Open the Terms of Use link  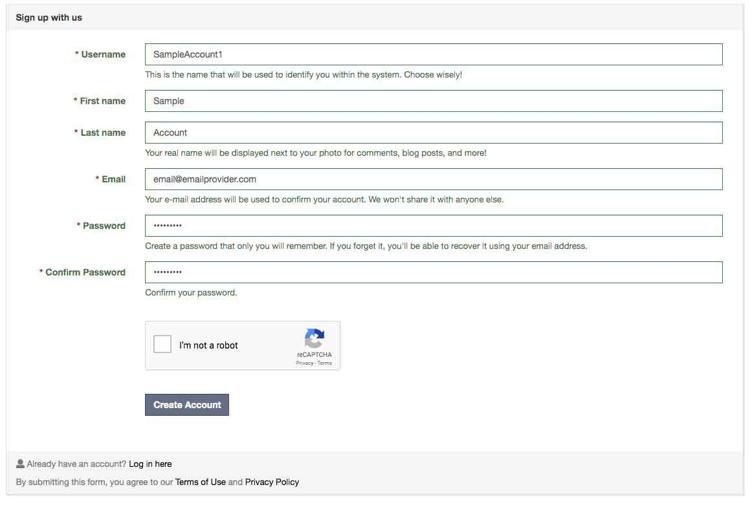pos(200,482)
